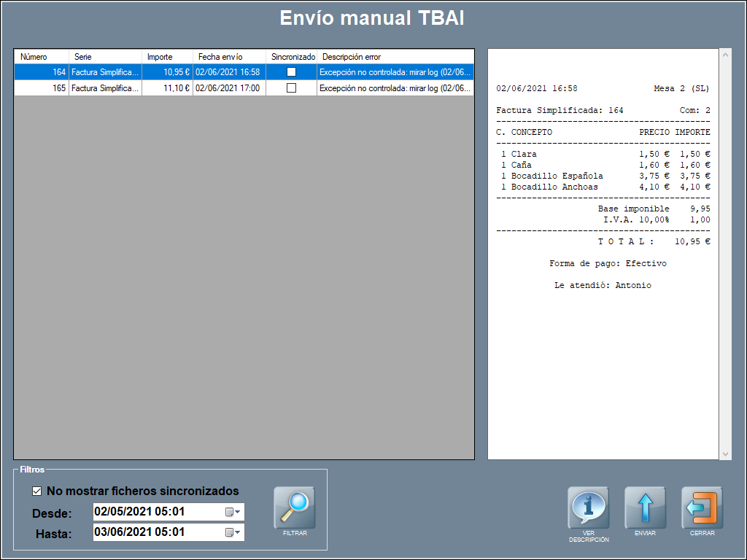Toggle Sincronizado checkbox for invoice 165
This screenshot has width=747, height=560.
[291, 87]
